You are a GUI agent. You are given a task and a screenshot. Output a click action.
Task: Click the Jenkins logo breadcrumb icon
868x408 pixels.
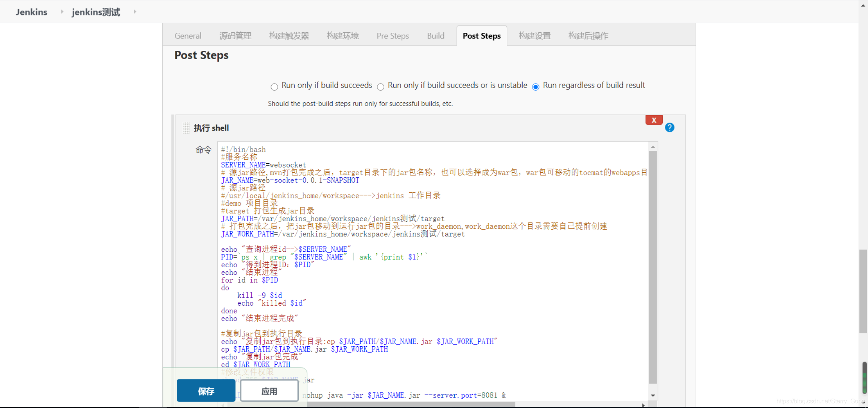(x=32, y=12)
